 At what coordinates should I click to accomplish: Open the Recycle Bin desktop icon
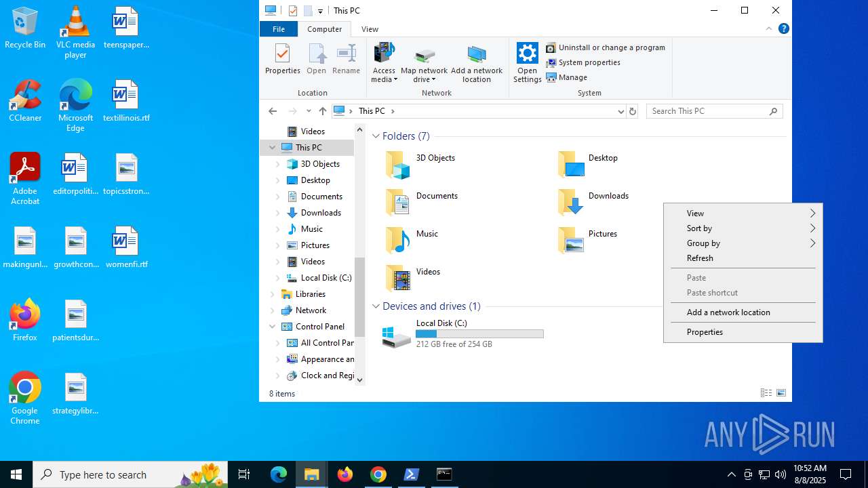pyautogui.click(x=25, y=28)
